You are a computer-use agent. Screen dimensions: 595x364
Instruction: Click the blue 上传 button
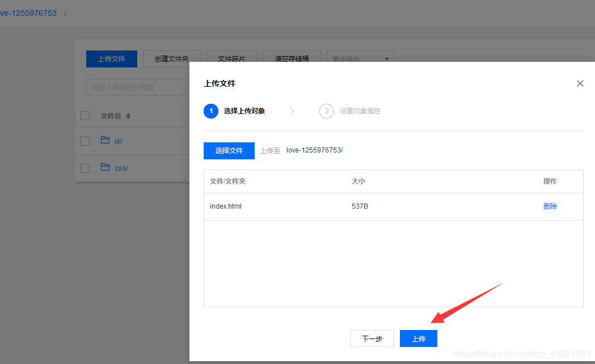tap(418, 338)
